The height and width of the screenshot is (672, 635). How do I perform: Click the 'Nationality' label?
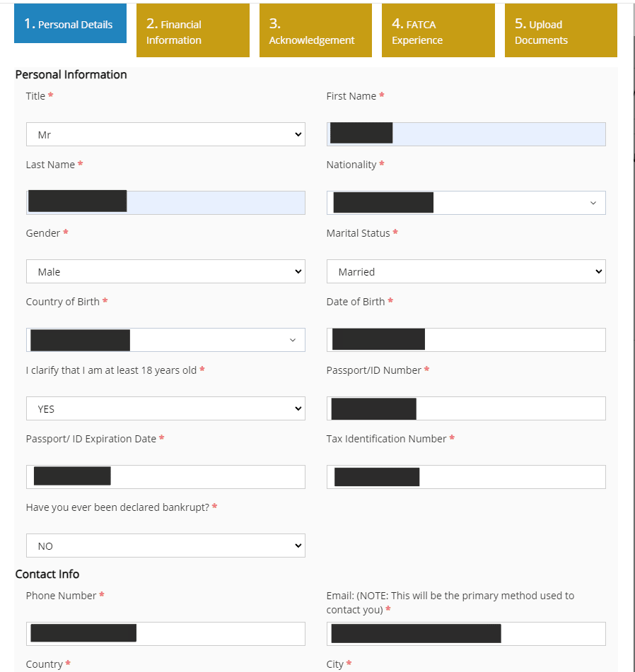351,165
